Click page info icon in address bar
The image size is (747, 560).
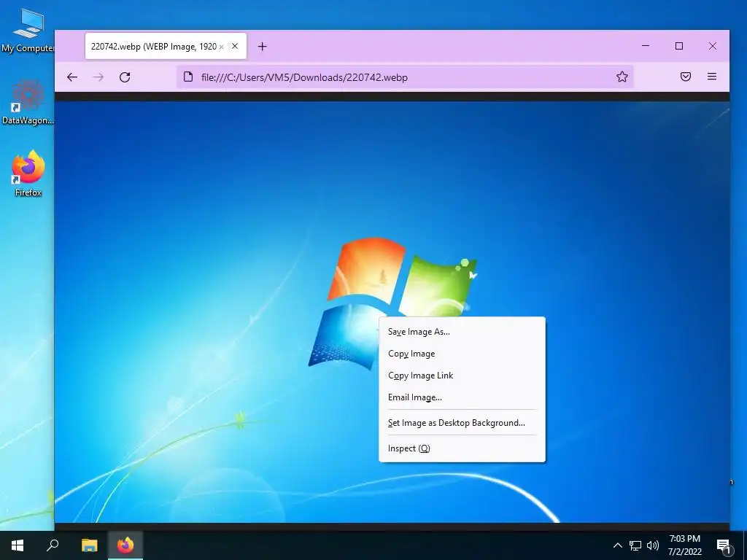point(188,77)
